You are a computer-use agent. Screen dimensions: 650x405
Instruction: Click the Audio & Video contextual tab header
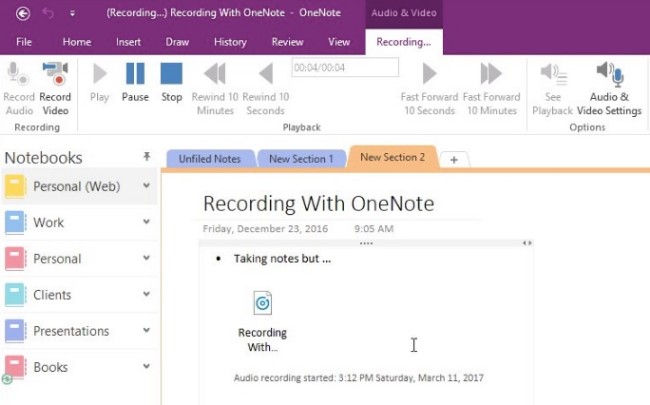coord(404,13)
